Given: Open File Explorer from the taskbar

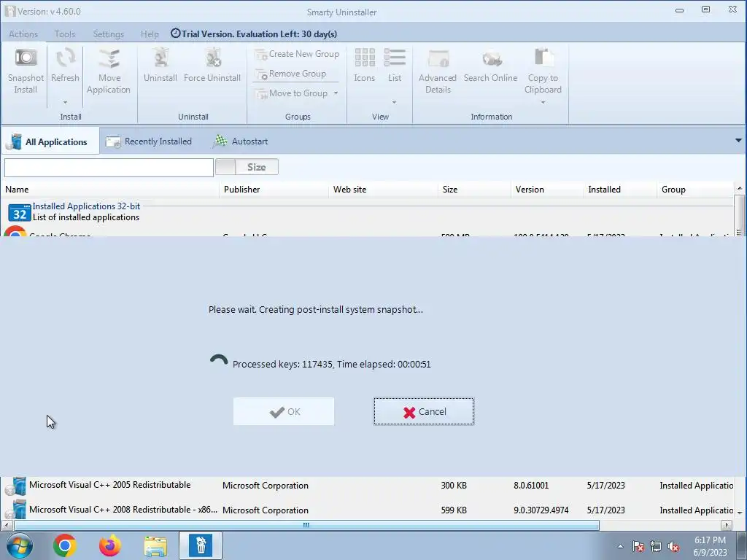Looking at the screenshot, I should click(x=156, y=545).
